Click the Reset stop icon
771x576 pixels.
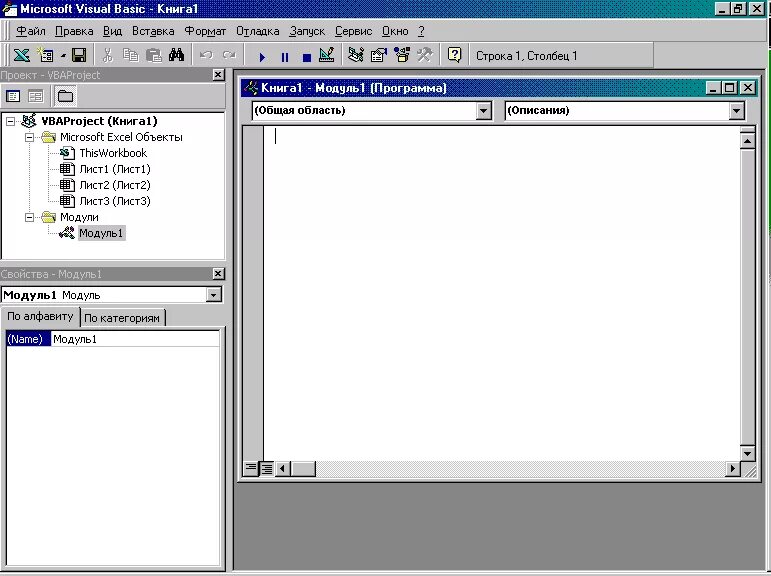click(307, 58)
